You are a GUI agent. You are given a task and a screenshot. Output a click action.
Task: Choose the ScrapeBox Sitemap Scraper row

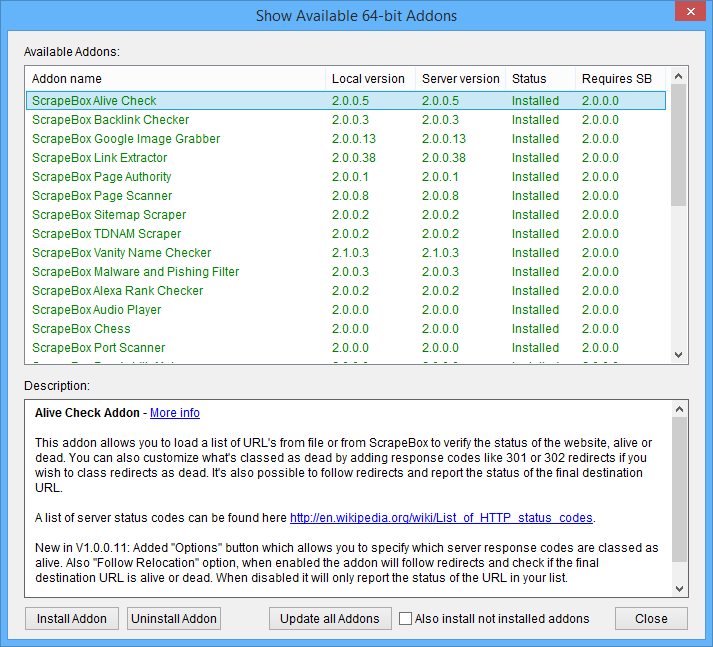click(x=109, y=215)
